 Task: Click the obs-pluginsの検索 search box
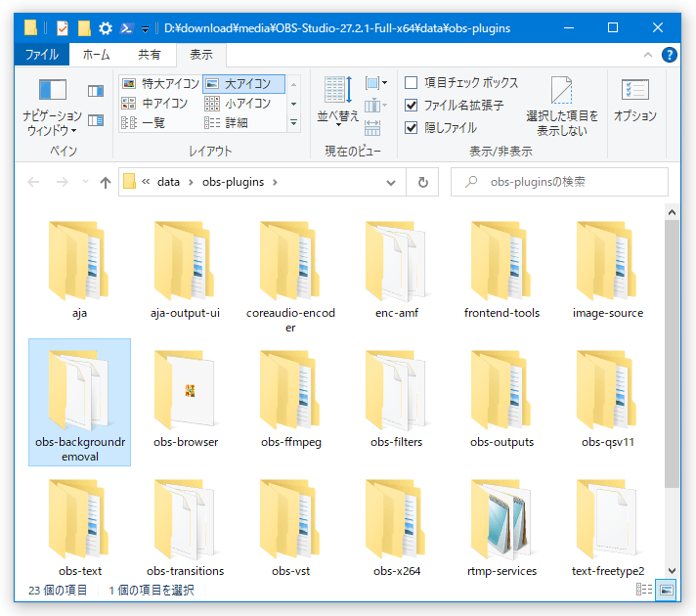559,182
